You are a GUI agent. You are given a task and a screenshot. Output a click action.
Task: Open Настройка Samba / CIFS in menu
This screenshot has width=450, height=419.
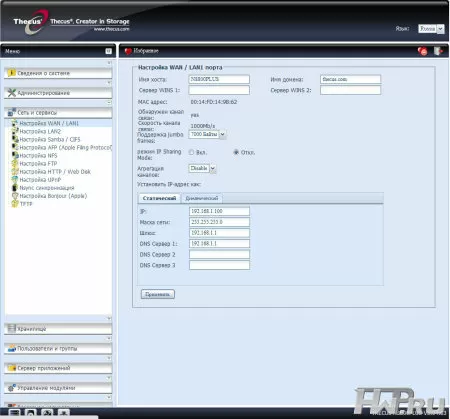coord(50,139)
